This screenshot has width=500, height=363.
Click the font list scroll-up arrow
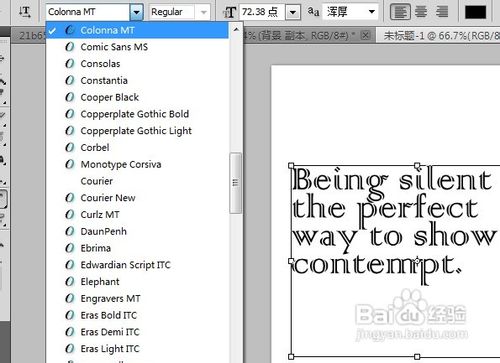[x=236, y=30]
